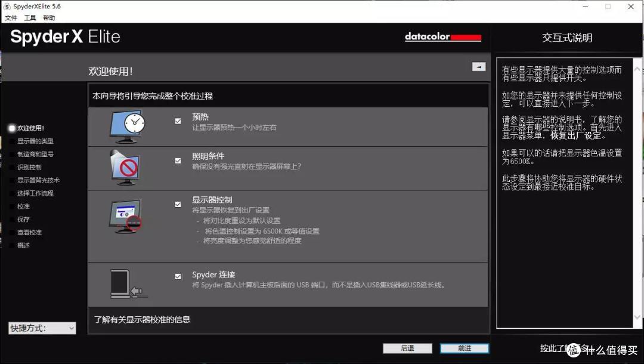The width and height of the screenshot is (644, 364).
Task: Open the 帮助 menu
Action: (49, 18)
